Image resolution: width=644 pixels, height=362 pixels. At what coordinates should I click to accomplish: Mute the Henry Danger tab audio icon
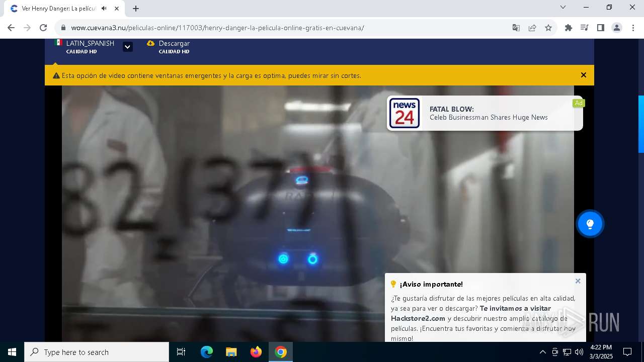point(104,9)
